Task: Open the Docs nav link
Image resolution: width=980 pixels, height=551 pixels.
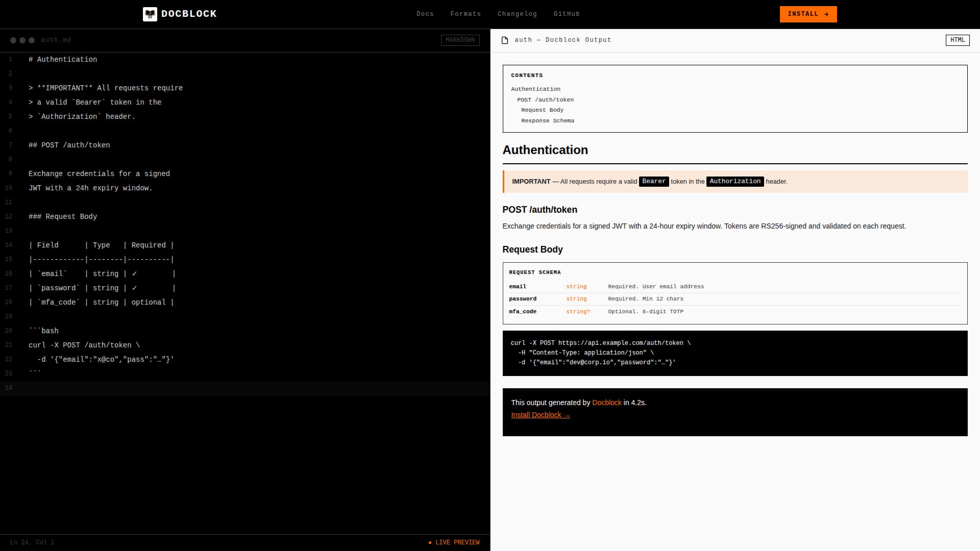Action: [425, 14]
